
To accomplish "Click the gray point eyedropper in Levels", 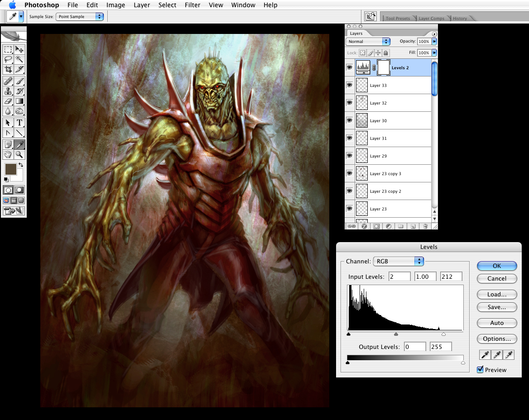I will [x=496, y=355].
